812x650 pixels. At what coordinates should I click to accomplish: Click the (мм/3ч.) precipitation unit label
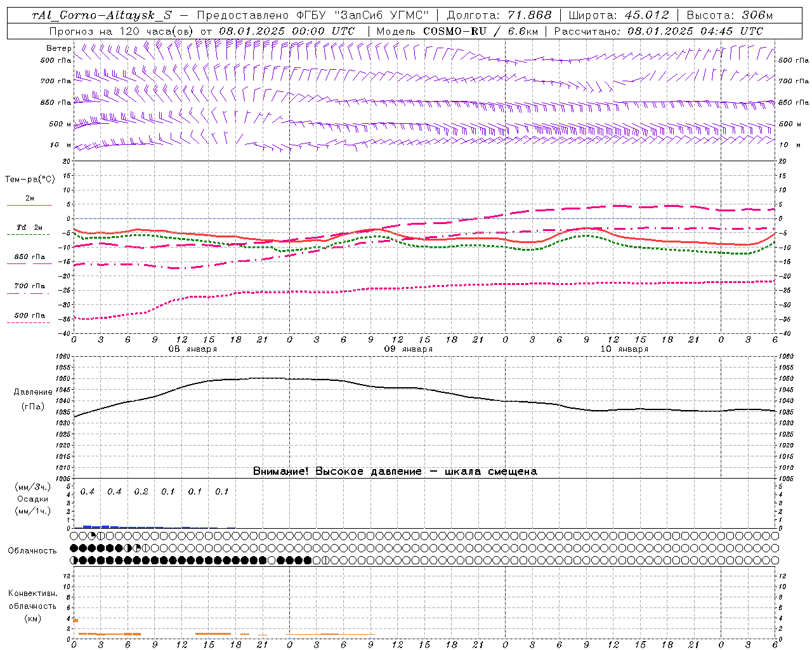(x=32, y=487)
